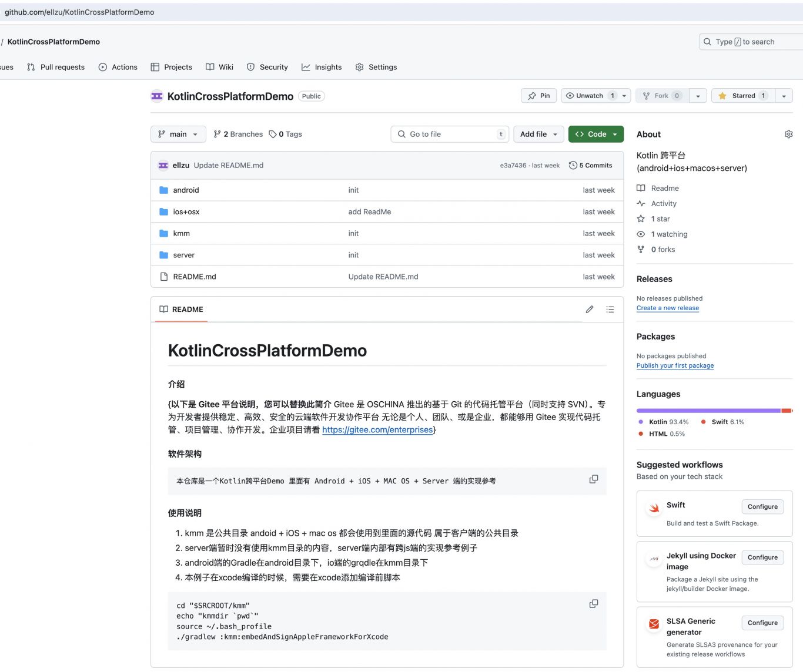Configure the Jekyll using Docker image workflow
Viewport: 803px width, 672px height.
[x=762, y=557]
